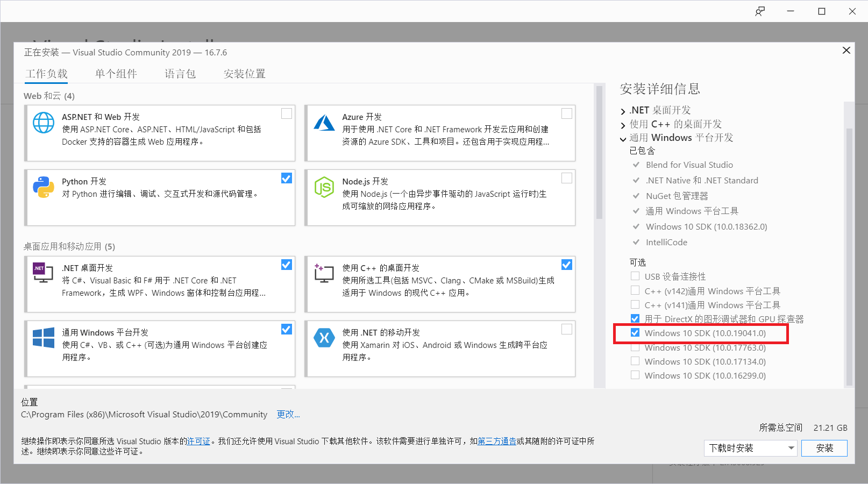Click the Xamarin mobile development icon
This screenshot has width=868, height=484.
[x=324, y=338]
